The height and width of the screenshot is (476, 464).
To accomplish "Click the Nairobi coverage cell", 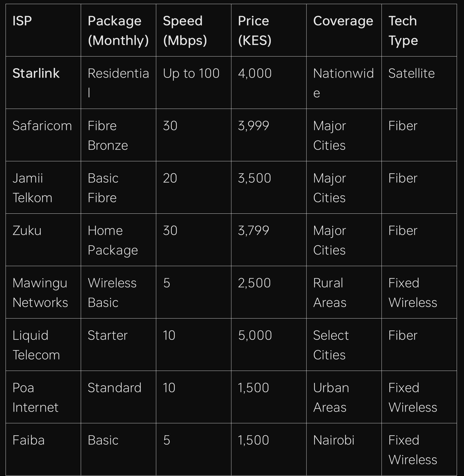I will pyautogui.click(x=334, y=440).
